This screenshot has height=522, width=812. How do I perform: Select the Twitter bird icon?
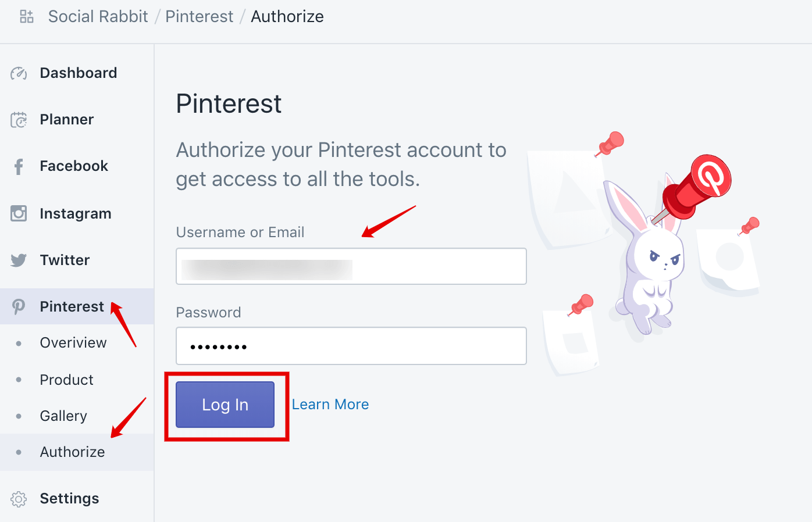pyautogui.click(x=18, y=260)
